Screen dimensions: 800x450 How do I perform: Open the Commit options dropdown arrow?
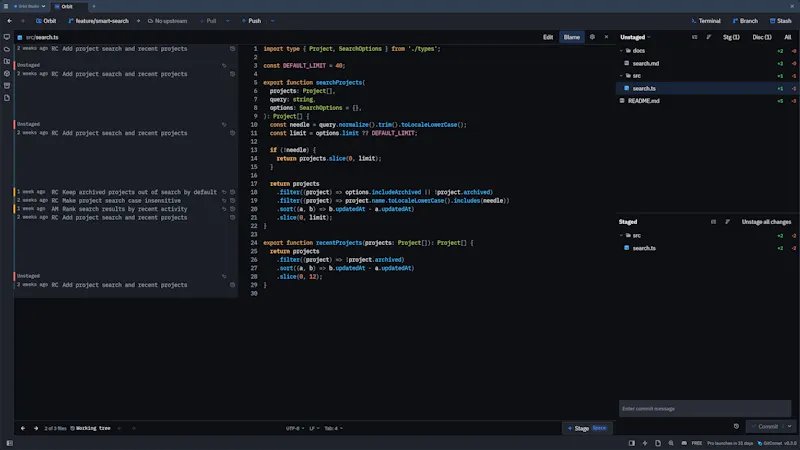pyautogui.click(x=789, y=427)
